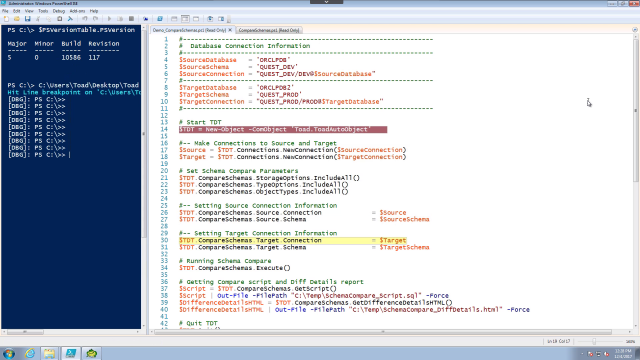Show the Script Pane on top
Screen dimensions: 640x360
coord(174,19)
